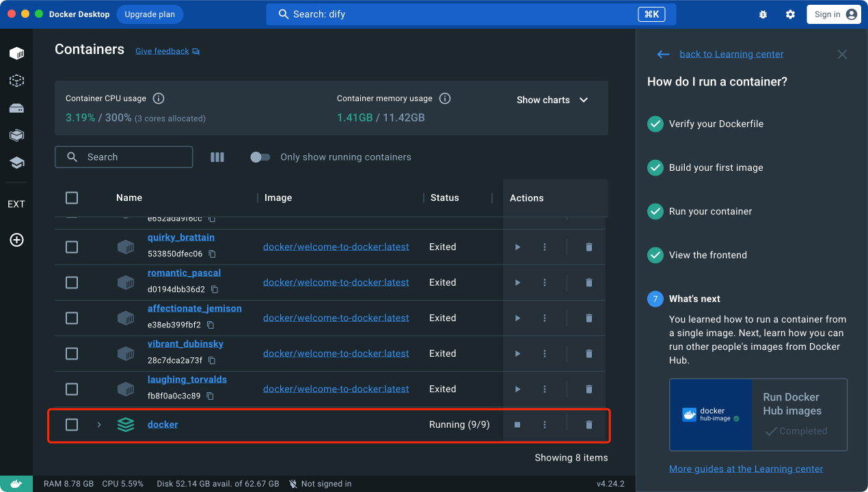Viewport: 868px width, 492px height.
Task: Click the Sign in button
Action: [834, 14]
